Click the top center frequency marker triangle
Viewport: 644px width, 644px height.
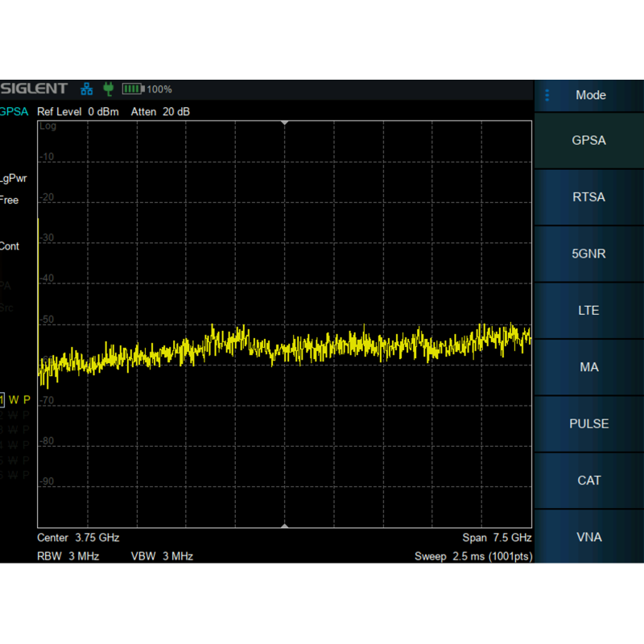coord(284,122)
